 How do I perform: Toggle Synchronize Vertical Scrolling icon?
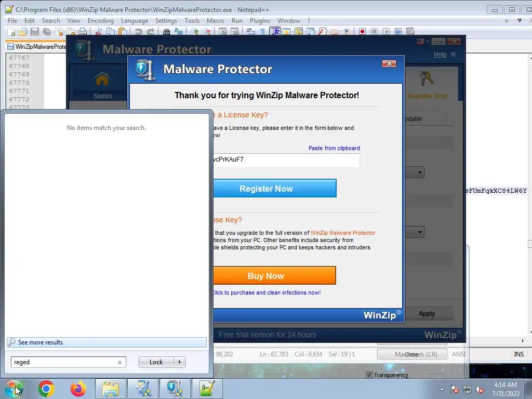point(222,32)
